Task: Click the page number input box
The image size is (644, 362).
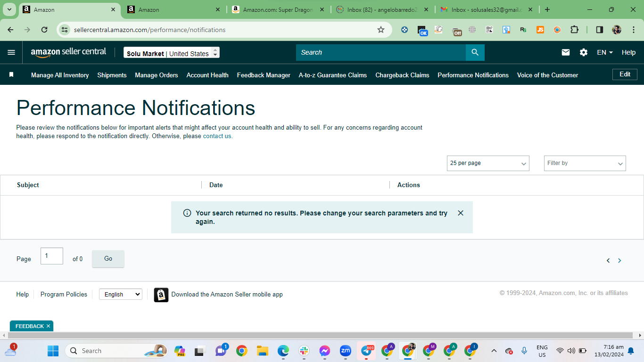Action: 52,256
